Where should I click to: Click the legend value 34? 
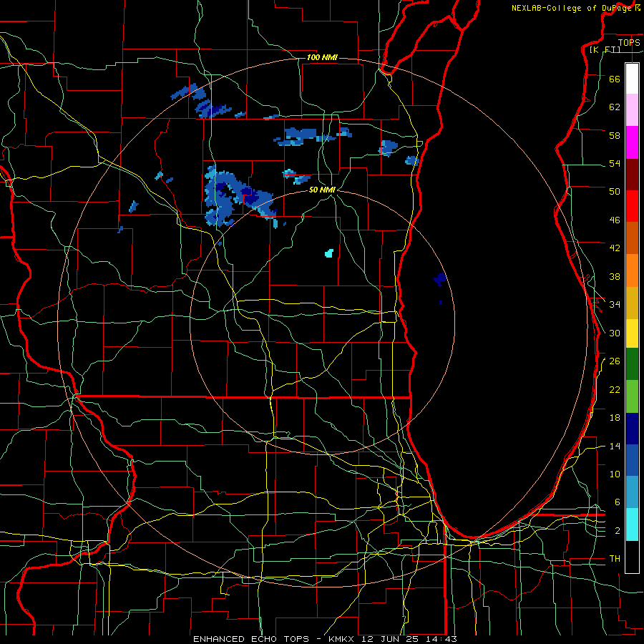615,304
